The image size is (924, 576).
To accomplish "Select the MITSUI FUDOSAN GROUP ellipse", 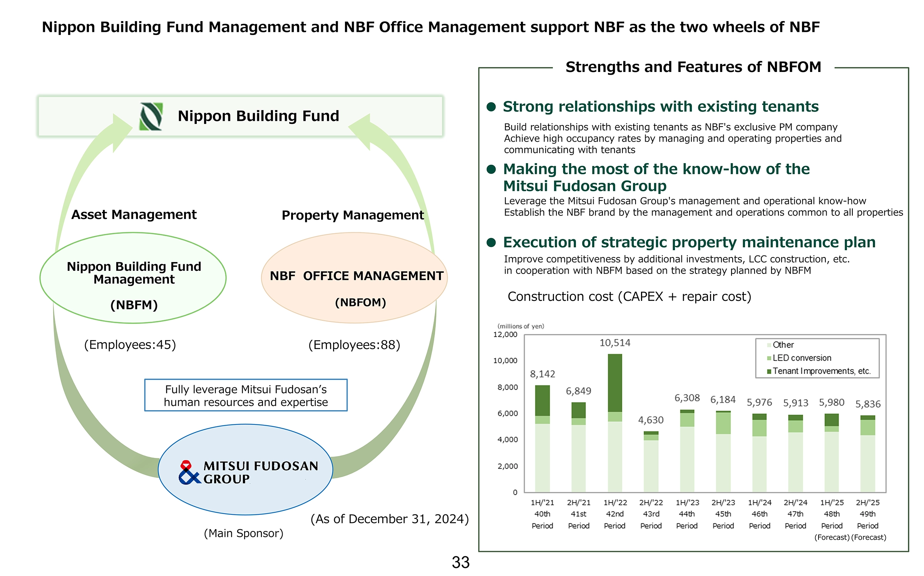I will coord(246,469).
